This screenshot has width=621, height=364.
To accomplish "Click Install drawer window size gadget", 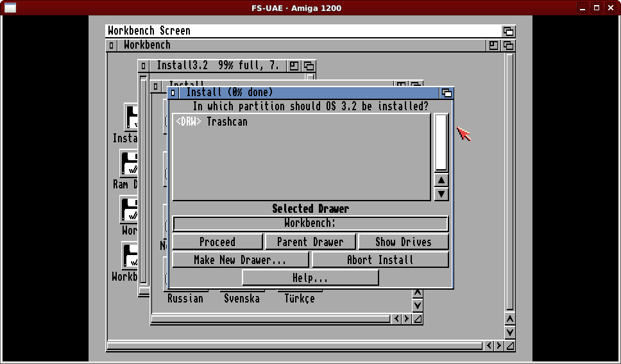I will 418,319.
